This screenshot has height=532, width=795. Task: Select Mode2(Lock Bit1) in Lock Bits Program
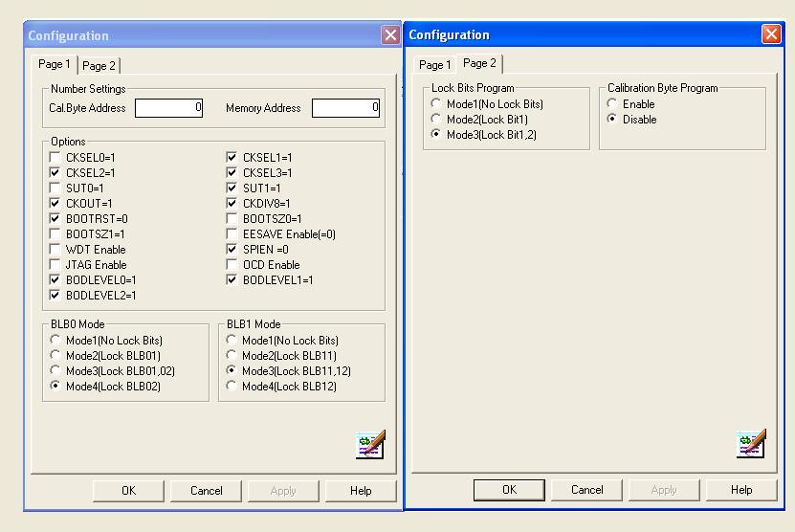437,119
